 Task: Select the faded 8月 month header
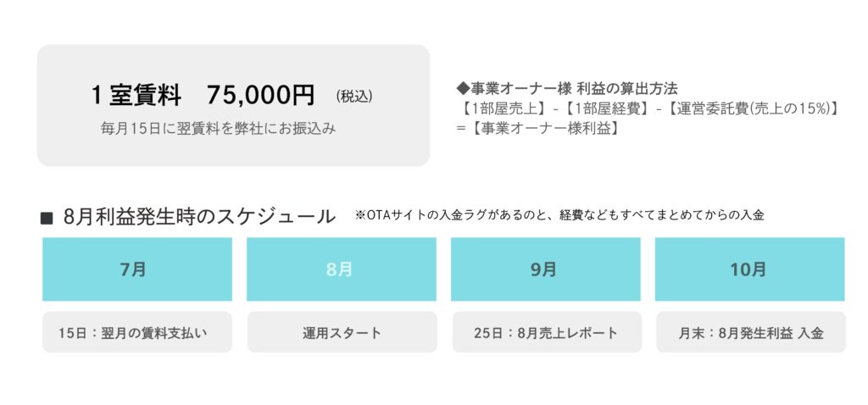pyautogui.click(x=341, y=269)
